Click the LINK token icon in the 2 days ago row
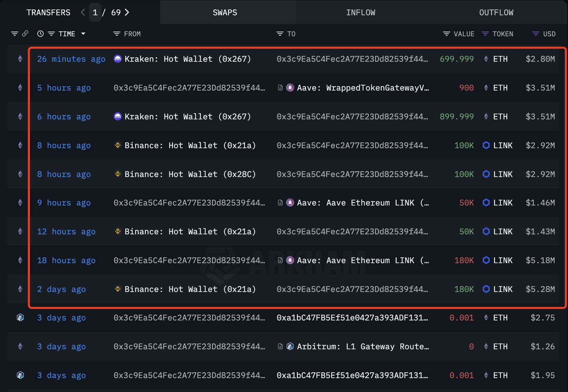Image resolution: width=568 pixels, height=392 pixels. pyautogui.click(x=486, y=289)
